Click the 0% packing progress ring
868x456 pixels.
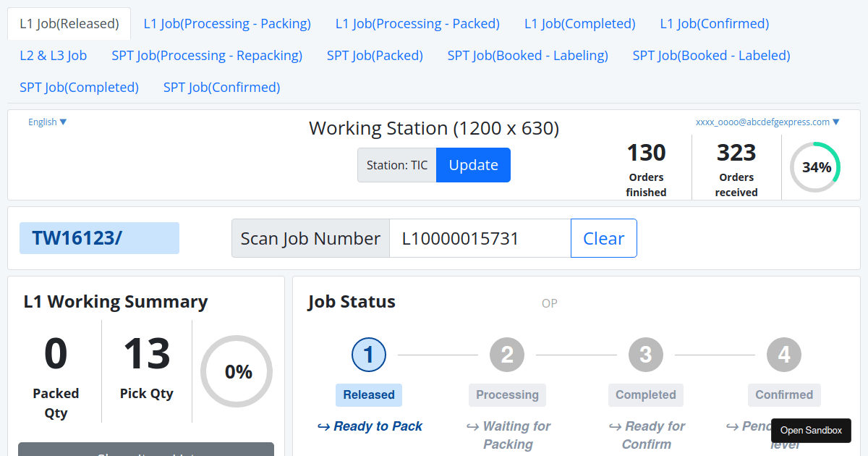(237, 371)
